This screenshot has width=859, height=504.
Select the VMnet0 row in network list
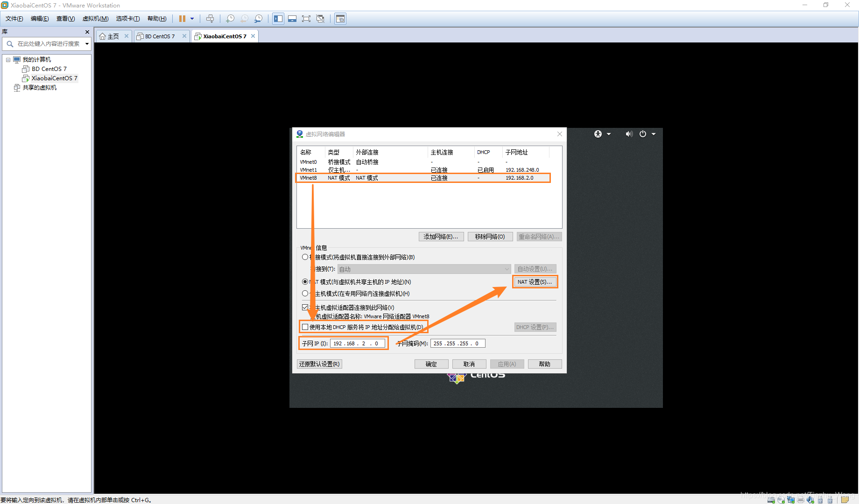click(423, 162)
